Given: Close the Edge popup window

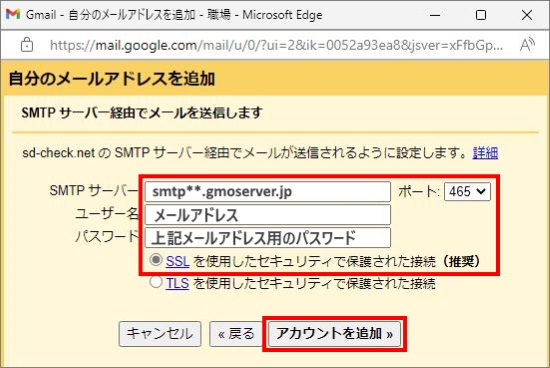Looking at the screenshot, I should click(526, 15).
